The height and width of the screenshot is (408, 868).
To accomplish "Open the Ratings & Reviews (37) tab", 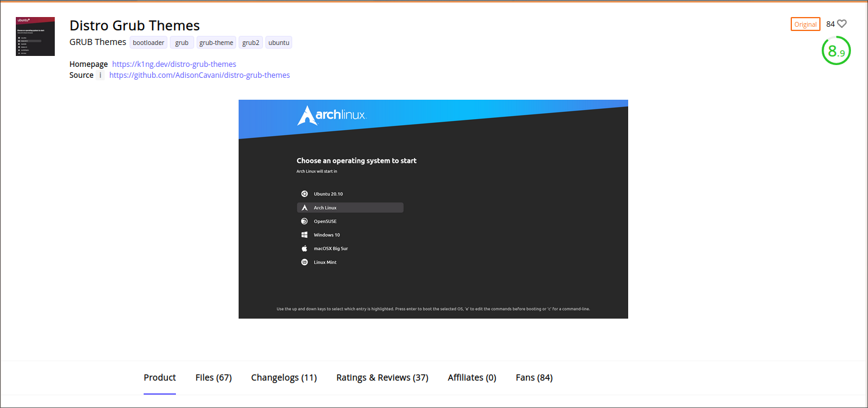I will click(x=382, y=378).
